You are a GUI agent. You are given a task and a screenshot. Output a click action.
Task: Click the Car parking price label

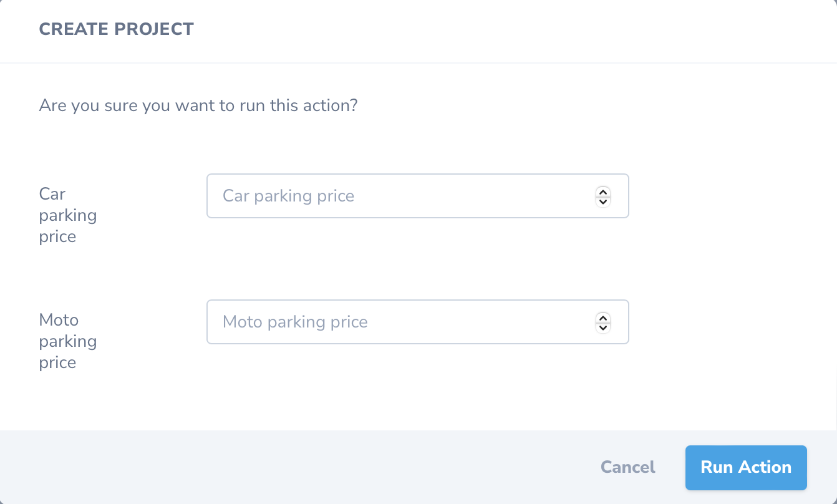coord(67,215)
